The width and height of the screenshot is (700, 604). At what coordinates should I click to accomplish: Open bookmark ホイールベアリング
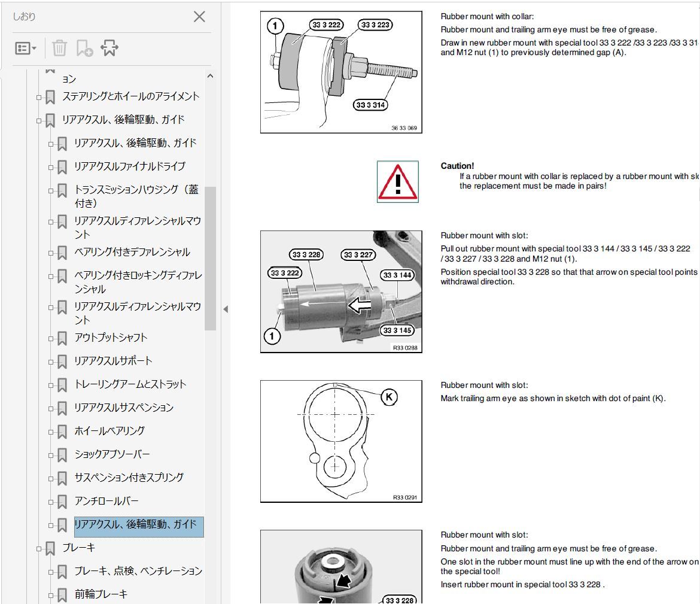coord(110,430)
